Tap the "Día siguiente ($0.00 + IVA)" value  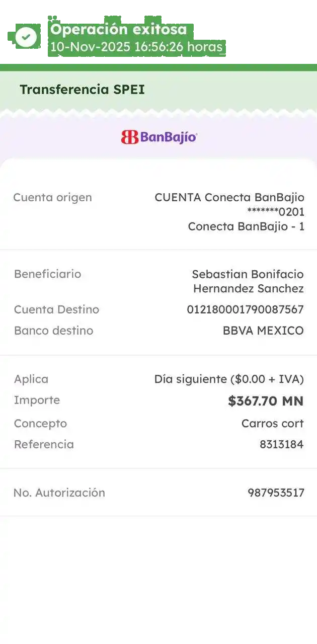[x=228, y=379]
